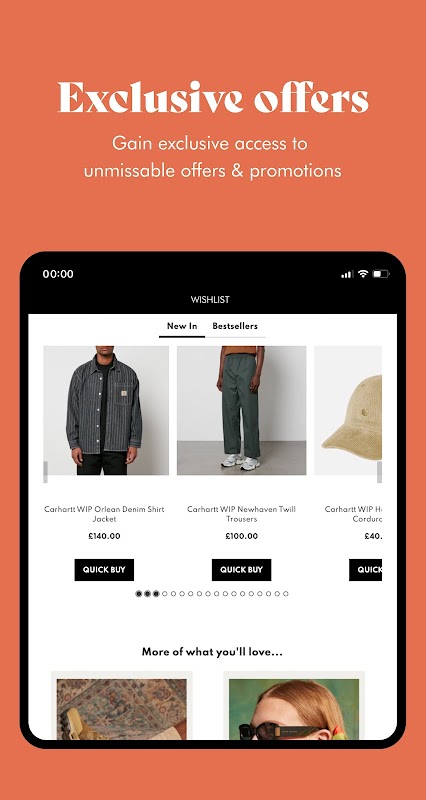Screen dimensions: 426x800
Task: Quick buy the Orlean Denim Shirt Jacket
Action: [104, 570]
